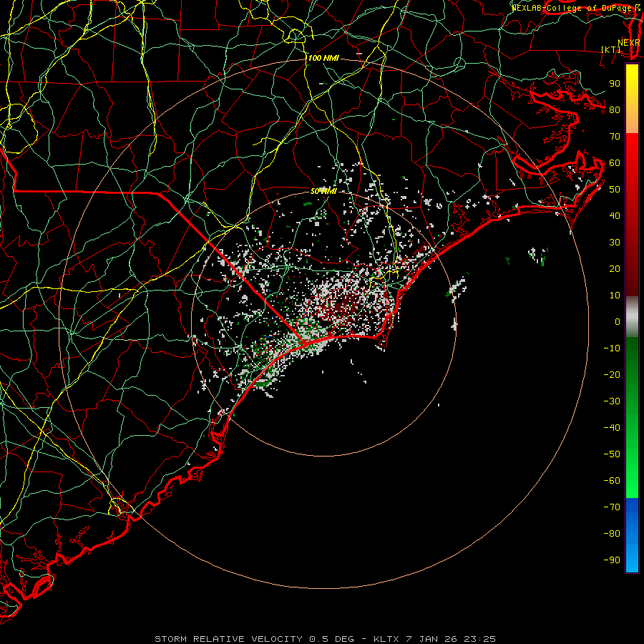Select the -40 value on velocity scale
Viewport: 644px width, 644px height.
point(612,428)
